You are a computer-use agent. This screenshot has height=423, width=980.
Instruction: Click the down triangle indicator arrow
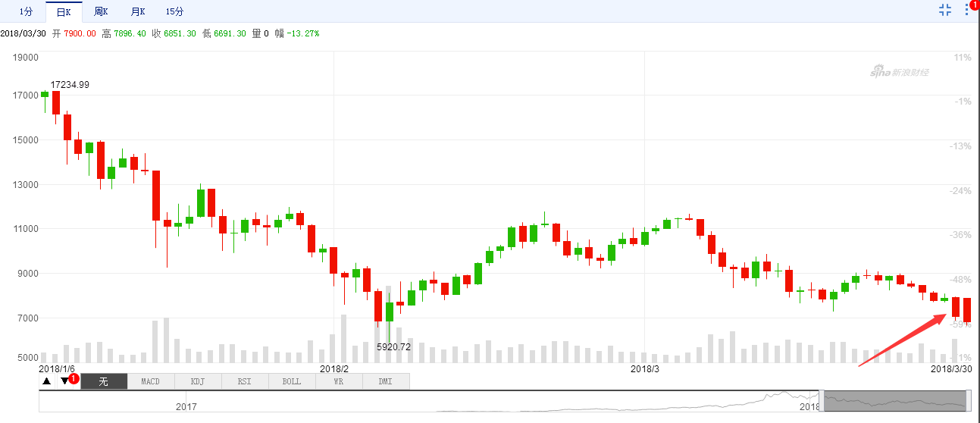tap(64, 381)
